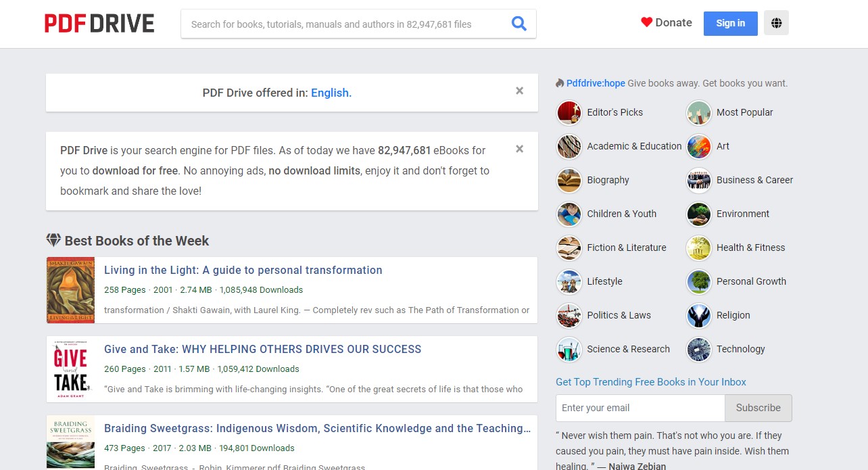Close the PDF Drive info notice
The image size is (868, 470).
point(519,149)
